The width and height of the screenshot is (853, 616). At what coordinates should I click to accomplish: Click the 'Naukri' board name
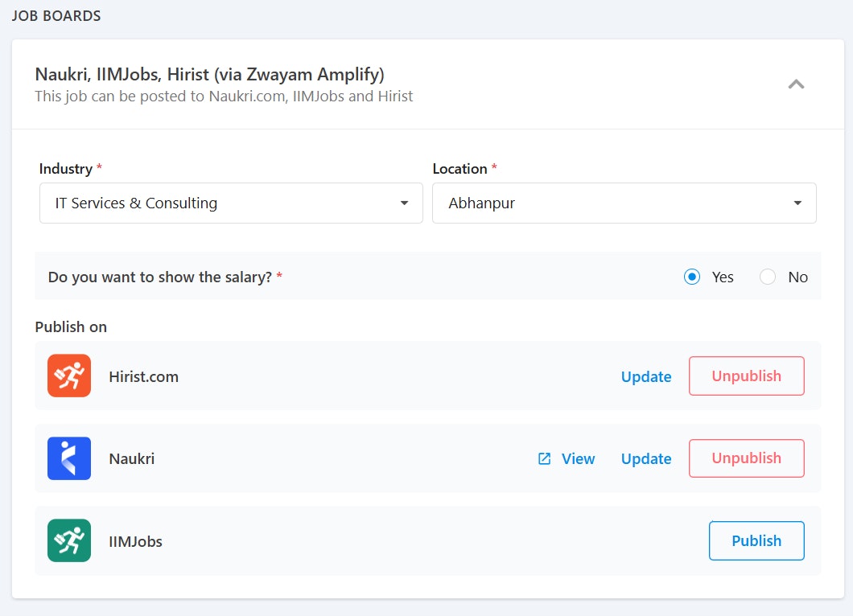coord(132,459)
